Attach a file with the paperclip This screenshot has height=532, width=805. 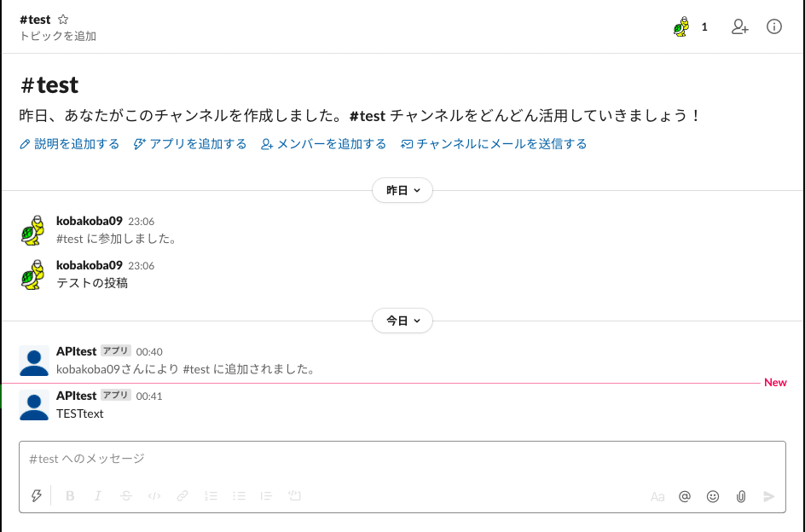click(x=741, y=496)
